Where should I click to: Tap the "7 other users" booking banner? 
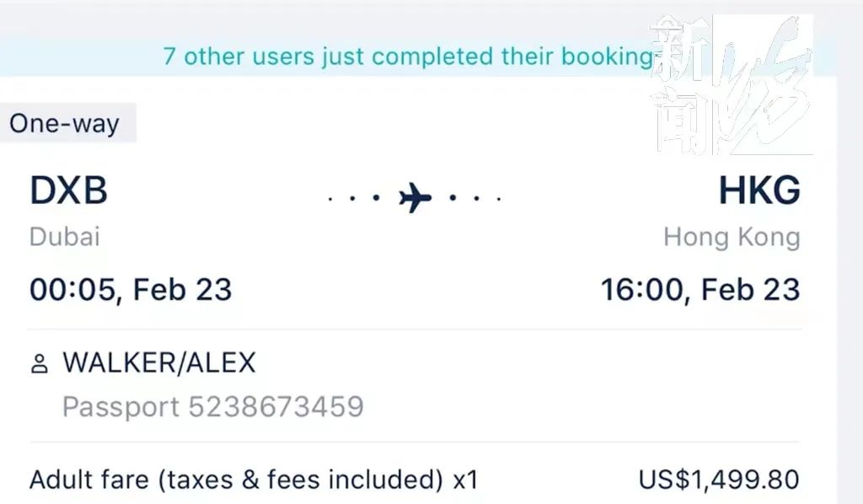click(408, 56)
